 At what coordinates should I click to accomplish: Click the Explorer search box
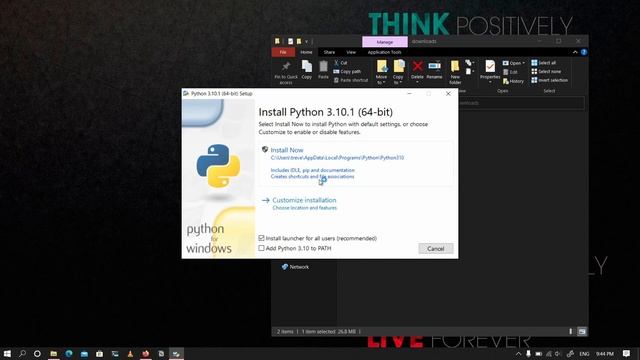[x=522, y=103]
